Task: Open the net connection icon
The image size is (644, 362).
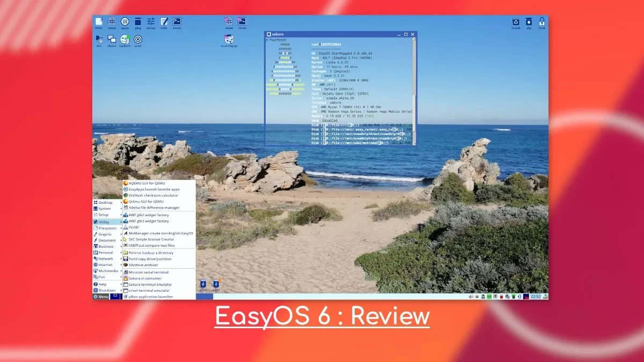Action: [x=99, y=40]
